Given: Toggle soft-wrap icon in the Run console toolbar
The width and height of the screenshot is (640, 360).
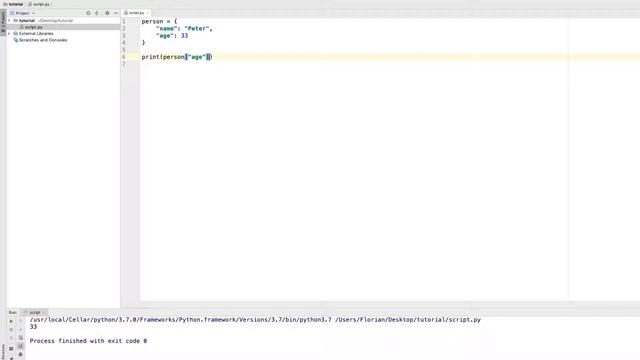Looking at the screenshot, I should tap(21, 338).
